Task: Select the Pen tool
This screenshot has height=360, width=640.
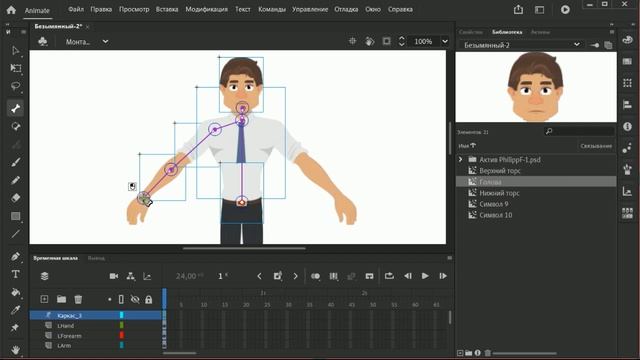Action: tap(16, 256)
